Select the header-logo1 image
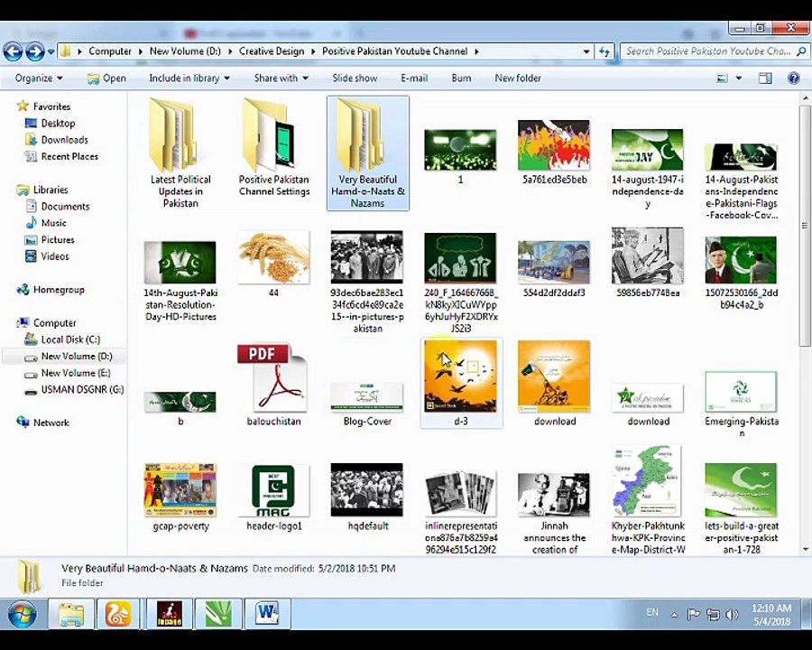The image size is (812, 650). point(274,497)
